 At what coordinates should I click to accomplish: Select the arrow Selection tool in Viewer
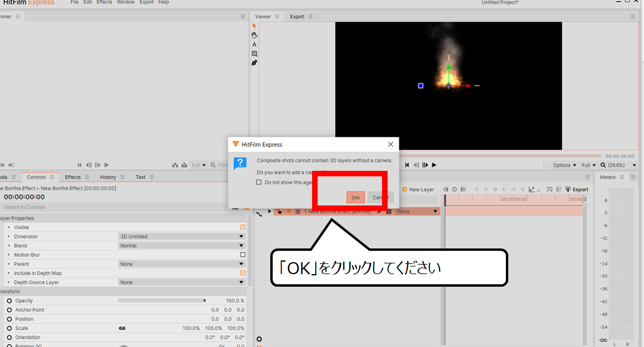coord(254,26)
